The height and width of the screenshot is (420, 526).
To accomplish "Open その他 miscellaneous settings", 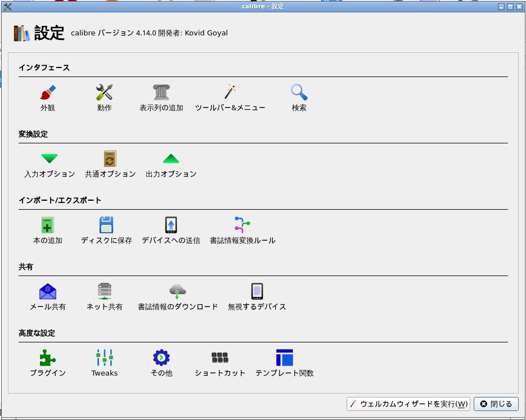I will pos(161,363).
